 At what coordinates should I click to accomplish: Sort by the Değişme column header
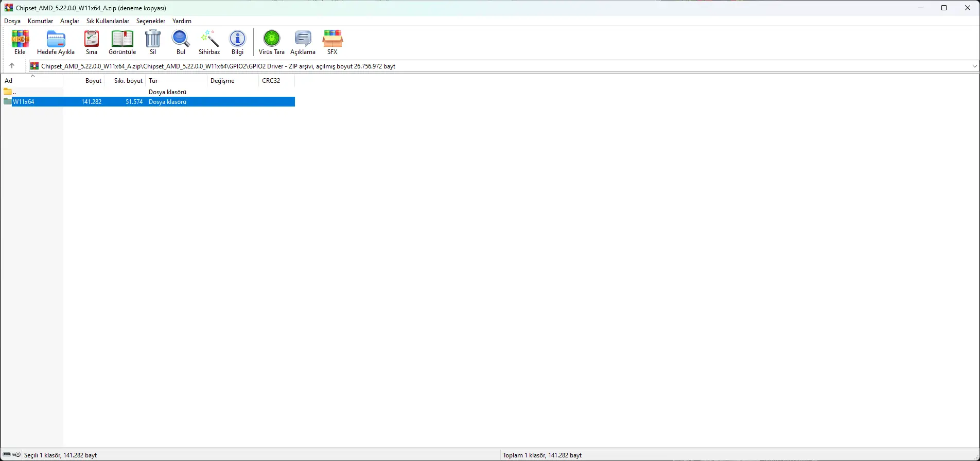pos(233,81)
